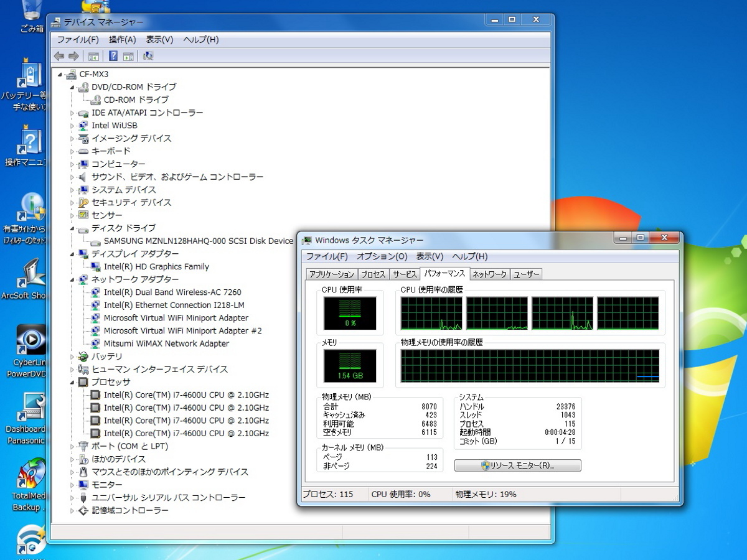Viewport: 747px width, 560px height.
Task: Select the Intel(R) HD Graphics Family icon
Action: [95, 267]
